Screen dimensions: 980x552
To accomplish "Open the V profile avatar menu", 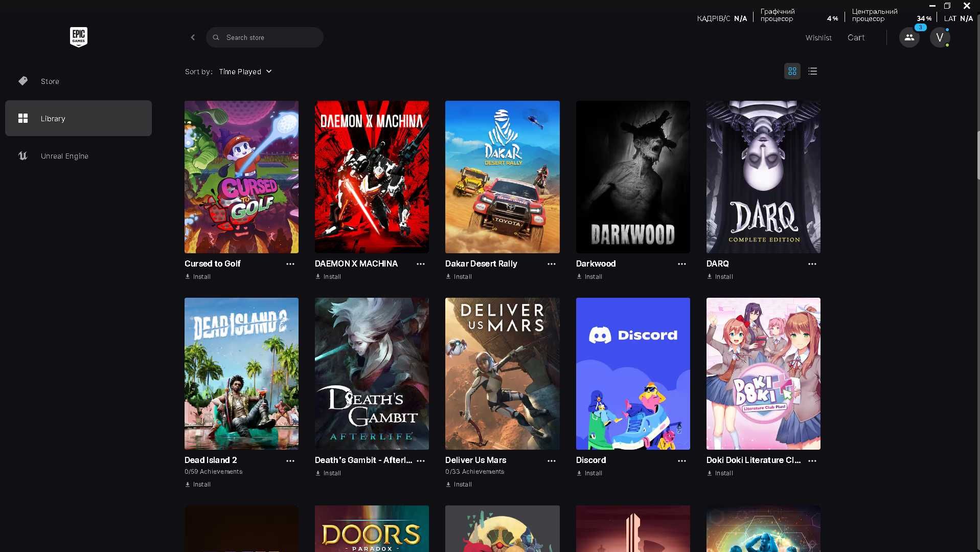I will pos(940,37).
